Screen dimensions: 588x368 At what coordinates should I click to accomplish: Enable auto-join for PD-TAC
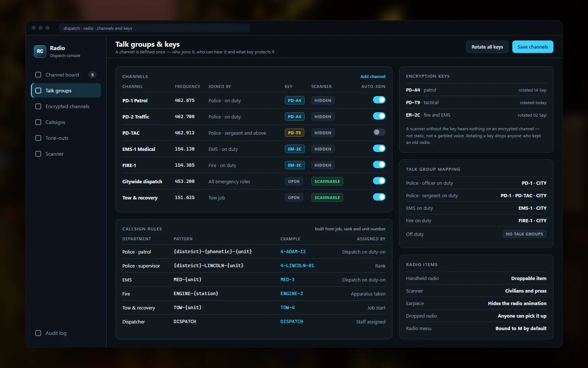(x=379, y=132)
